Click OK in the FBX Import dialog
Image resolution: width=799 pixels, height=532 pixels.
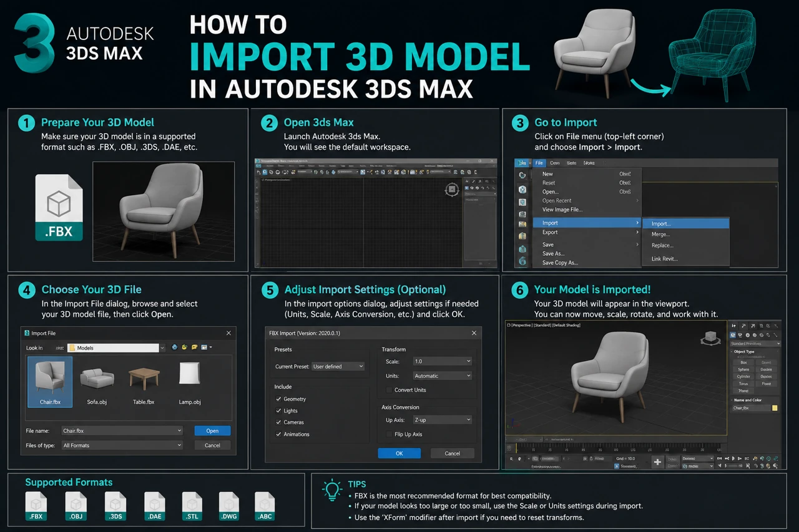[399, 453]
